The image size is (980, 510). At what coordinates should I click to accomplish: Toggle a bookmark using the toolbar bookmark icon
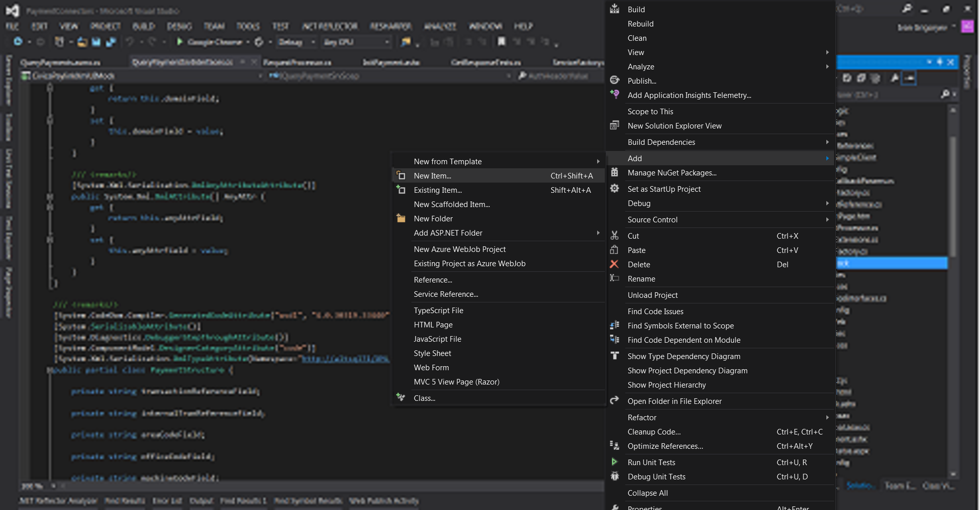click(502, 42)
